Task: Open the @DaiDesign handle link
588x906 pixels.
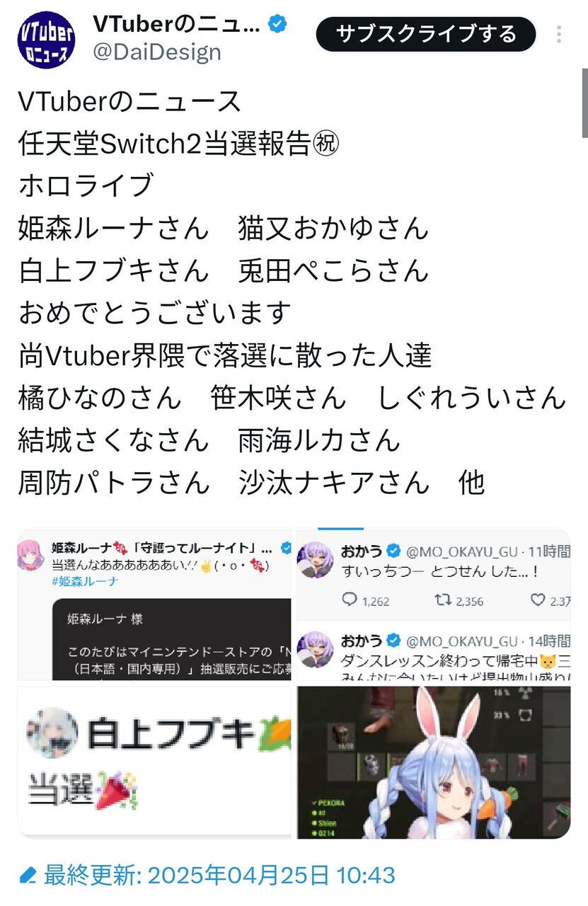Action: pos(156,52)
